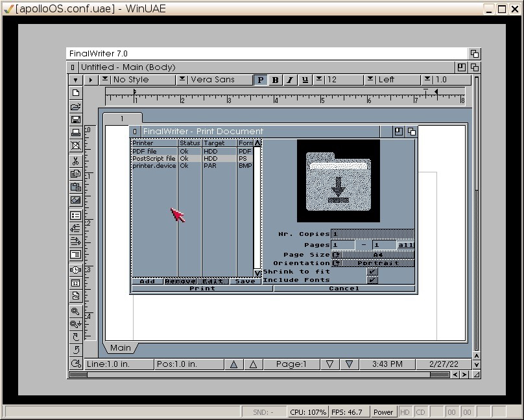The height and width of the screenshot is (420, 524).
Task: Cycle the Page Size A4 selector
Action: 373,255
